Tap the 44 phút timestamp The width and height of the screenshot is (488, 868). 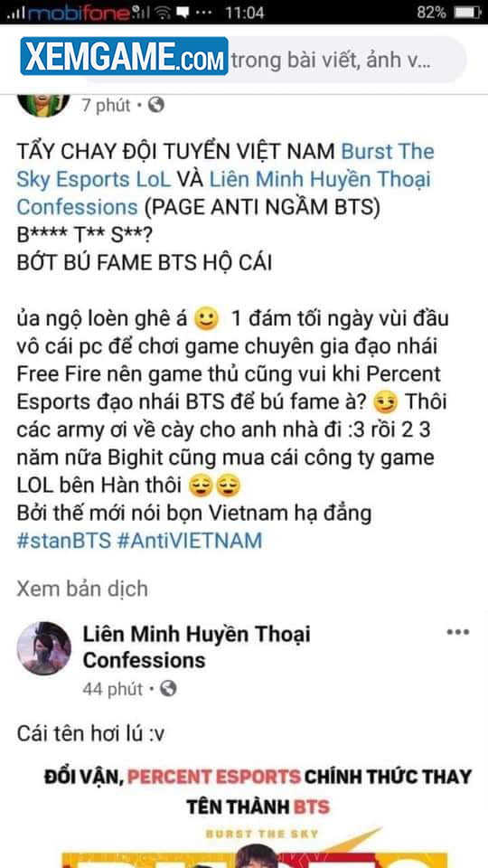click(113, 689)
